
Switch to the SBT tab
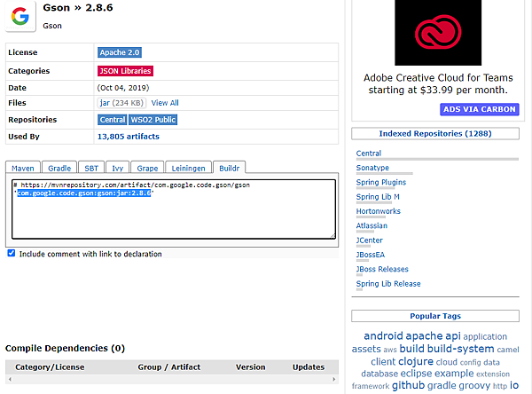91,168
